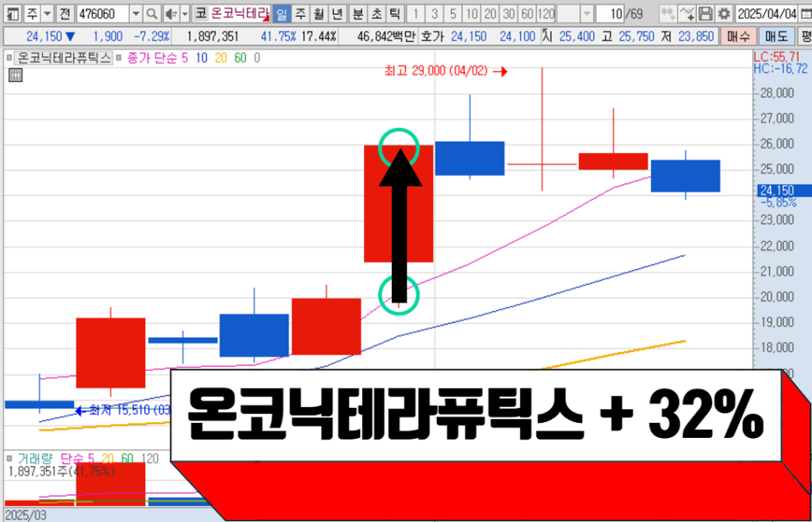
Task: Click the 2025/03 date axis label
Action: point(25,516)
